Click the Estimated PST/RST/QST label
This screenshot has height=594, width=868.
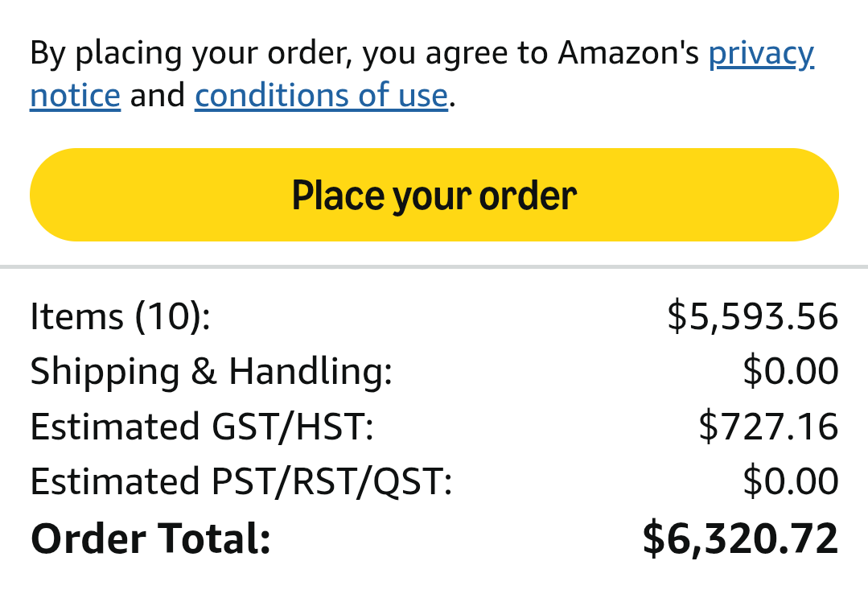pos(241,481)
